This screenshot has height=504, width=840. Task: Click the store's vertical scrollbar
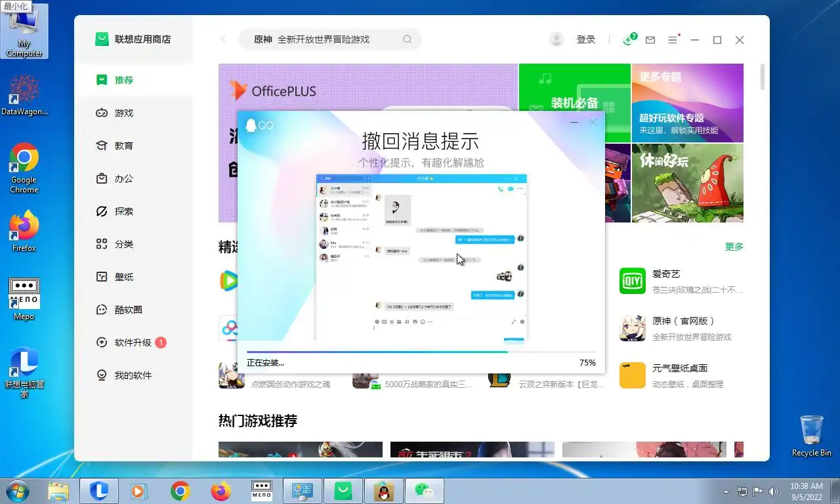pyautogui.click(x=762, y=76)
